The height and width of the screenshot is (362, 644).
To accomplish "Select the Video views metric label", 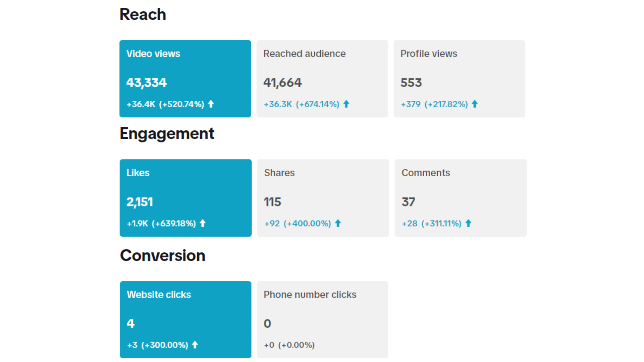I will point(153,54).
